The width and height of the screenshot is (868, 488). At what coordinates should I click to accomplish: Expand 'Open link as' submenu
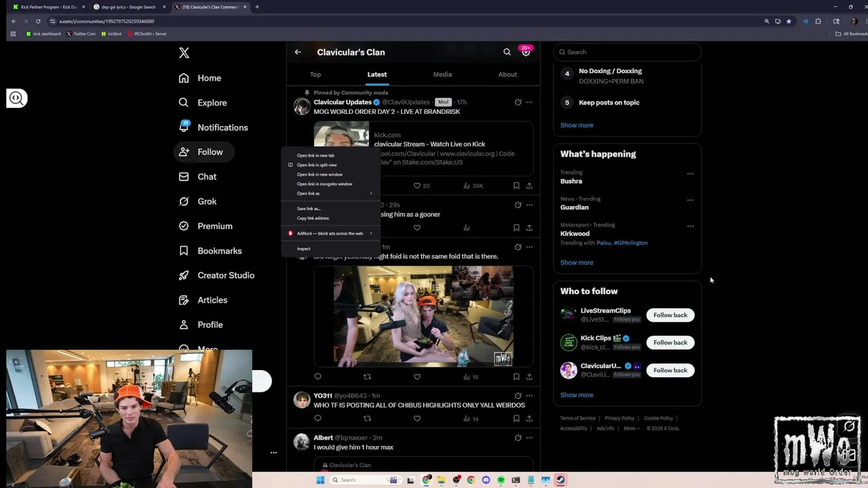click(x=330, y=193)
